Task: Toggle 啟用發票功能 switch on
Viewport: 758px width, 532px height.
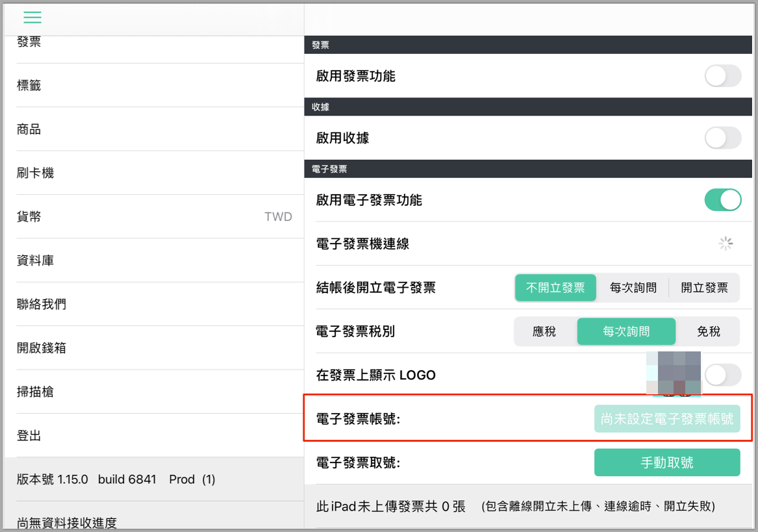Action: pyautogui.click(x=723, y=76)
